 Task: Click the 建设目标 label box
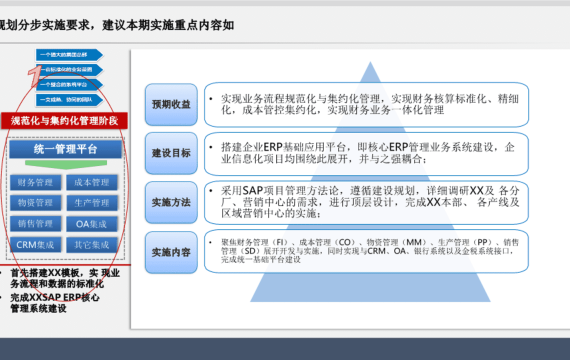[171, 153]
